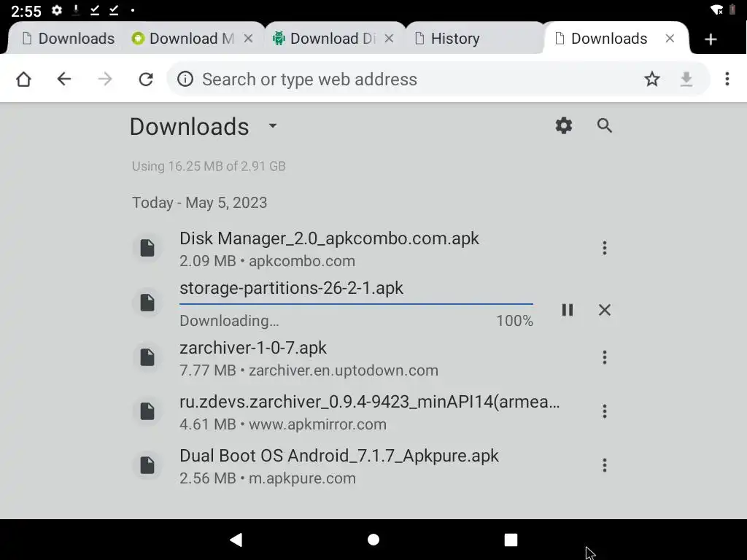Open a new tab with the plus button
The image size is (747, 560).
(x=711, y=39)
